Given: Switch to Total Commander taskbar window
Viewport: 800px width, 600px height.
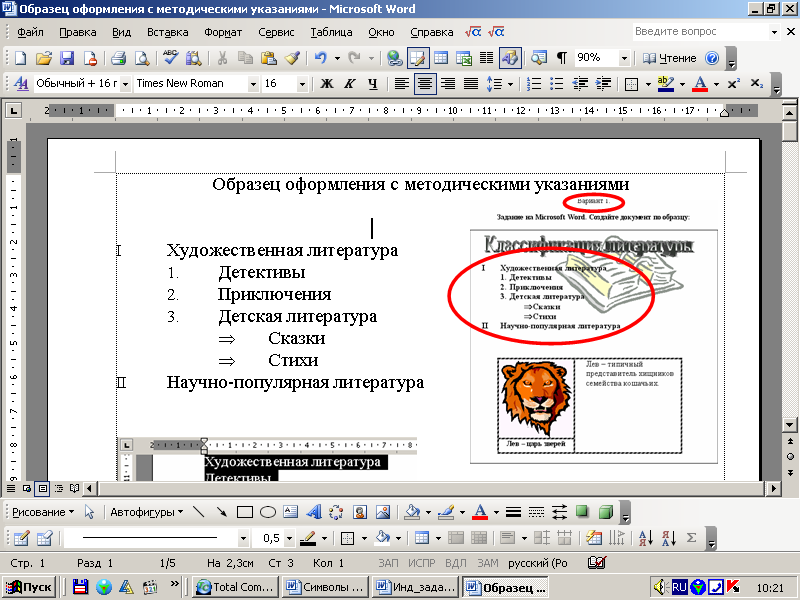Looking at the screenshot, I should 236,587.
